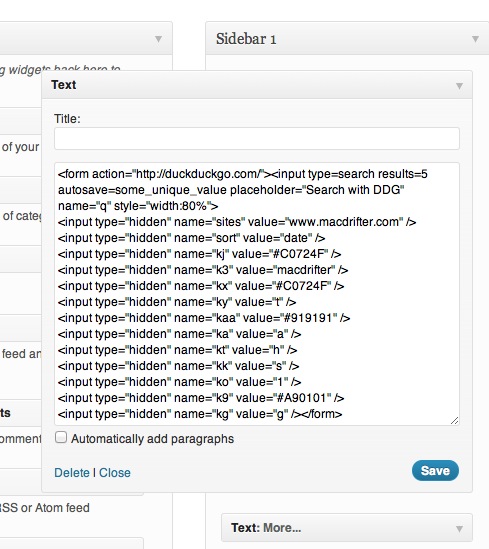Click inside the form code textarea
The height and width of the screenshot is (549, 489).
pos(257,294)
